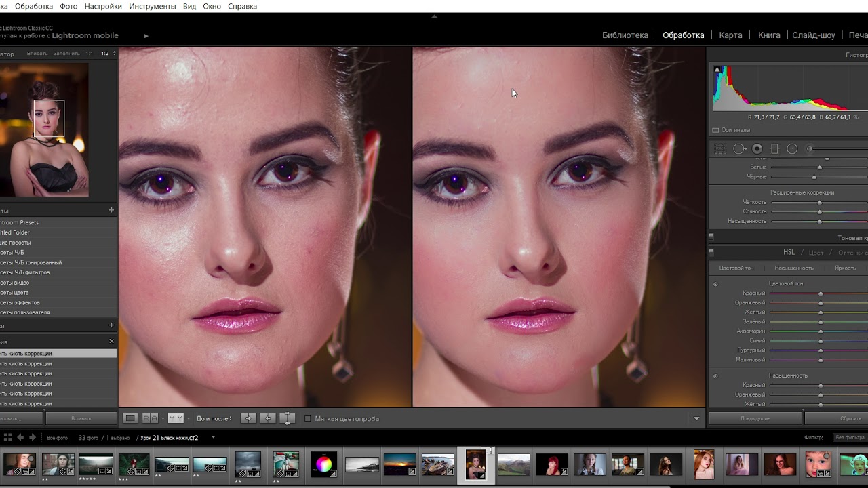Select the crop overlay tool

click(x=720, y=148)
